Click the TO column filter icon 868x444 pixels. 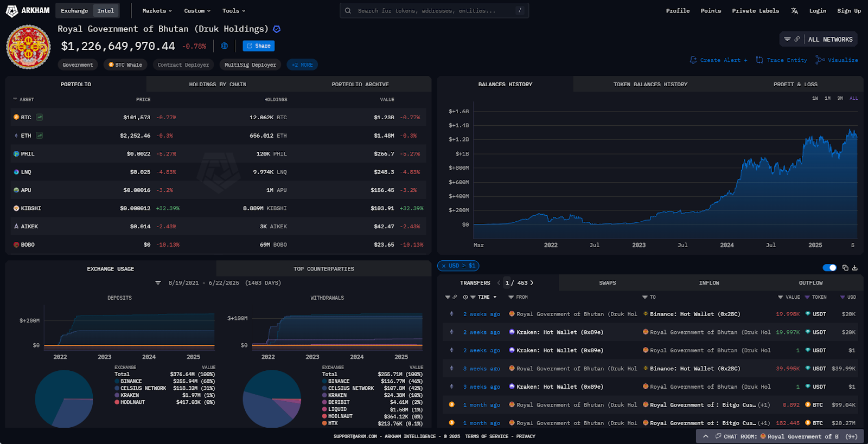click(645, 297)
